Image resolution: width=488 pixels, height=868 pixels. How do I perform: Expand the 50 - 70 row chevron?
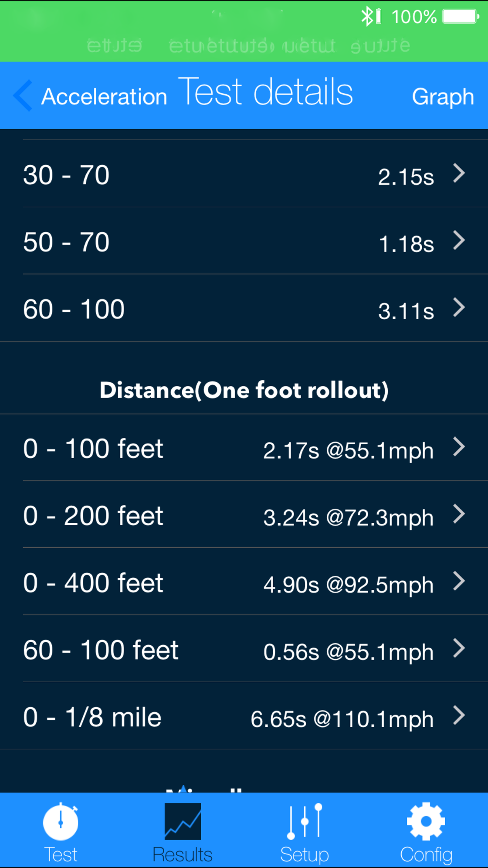pyautogui.click(x=459, y=241)
